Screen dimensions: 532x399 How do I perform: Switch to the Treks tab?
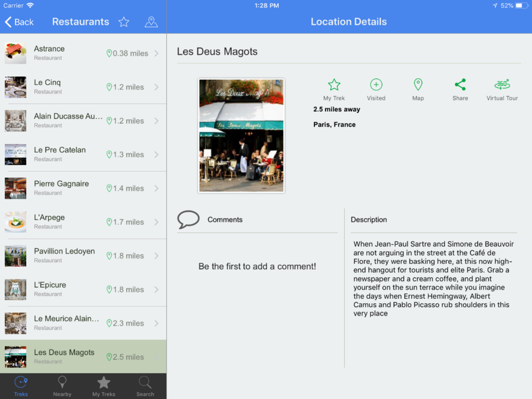click(x=21, y=386)
